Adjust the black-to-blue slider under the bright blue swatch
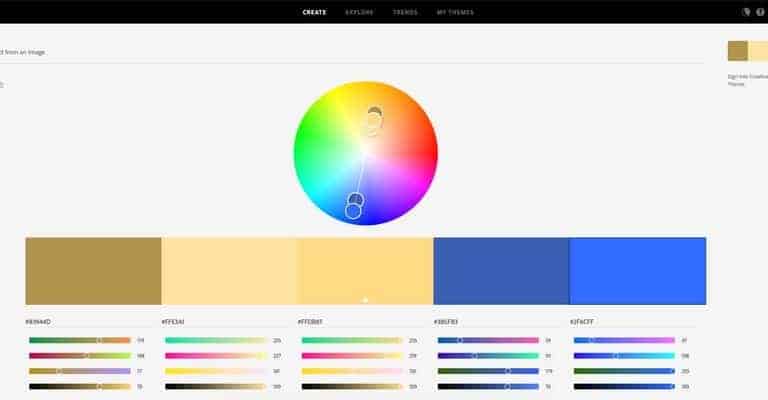This screenshot has width=768, height=400. [624, 387]
